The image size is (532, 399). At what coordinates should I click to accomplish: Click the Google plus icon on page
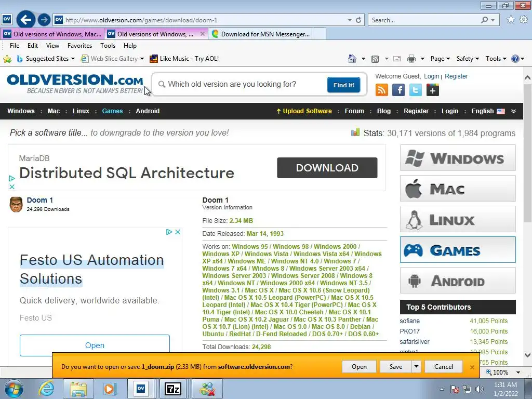coord(433,90)
